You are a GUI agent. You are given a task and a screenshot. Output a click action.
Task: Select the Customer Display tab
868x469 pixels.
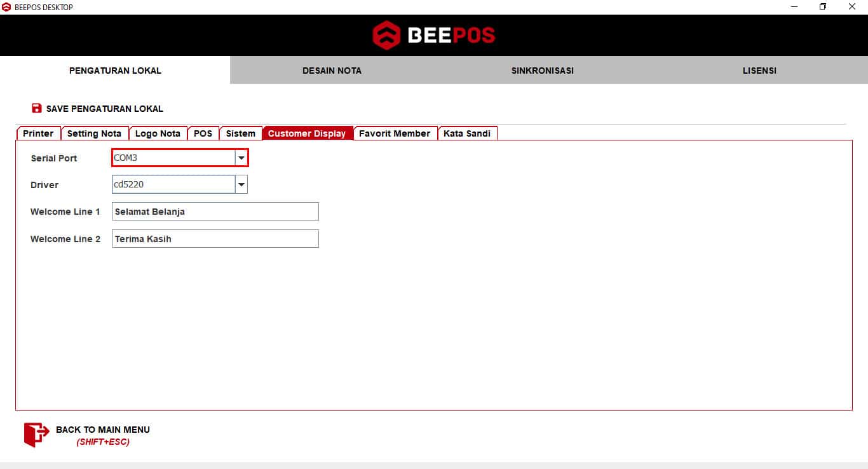click(307, 133)
